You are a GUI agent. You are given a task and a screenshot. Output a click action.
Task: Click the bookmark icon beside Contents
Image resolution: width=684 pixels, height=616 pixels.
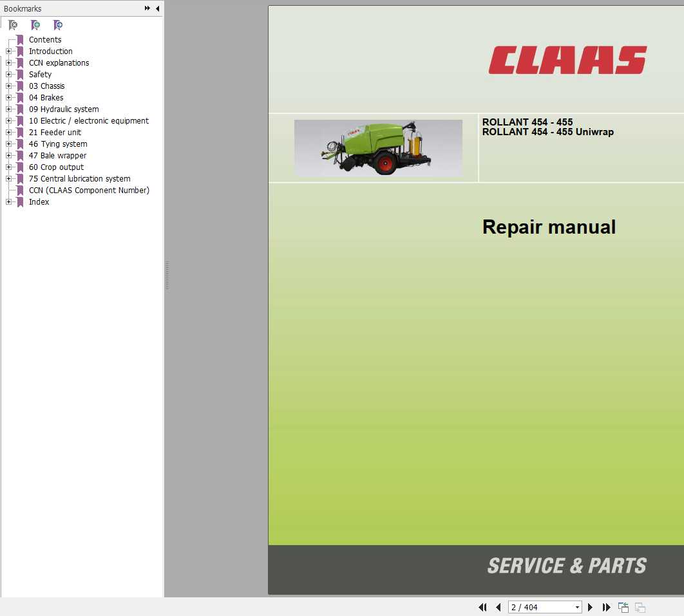coord(20,40)
